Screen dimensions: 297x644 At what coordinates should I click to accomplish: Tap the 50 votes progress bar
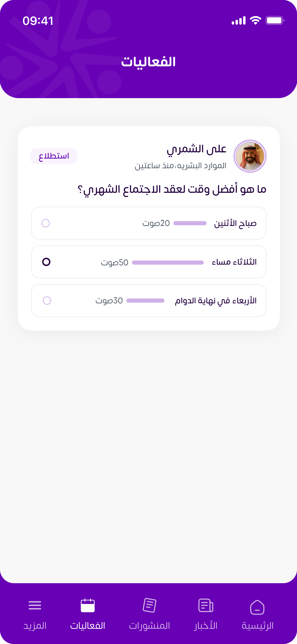coord(168,263)
